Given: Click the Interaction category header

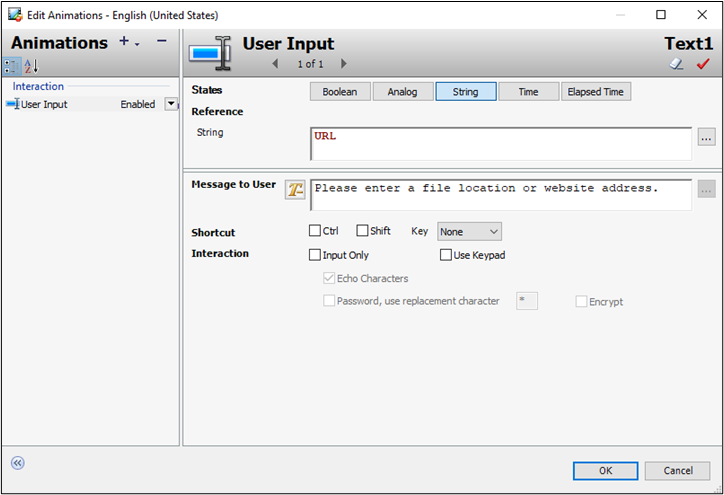Looking at the screenshot, I should (x=38, y=86).
